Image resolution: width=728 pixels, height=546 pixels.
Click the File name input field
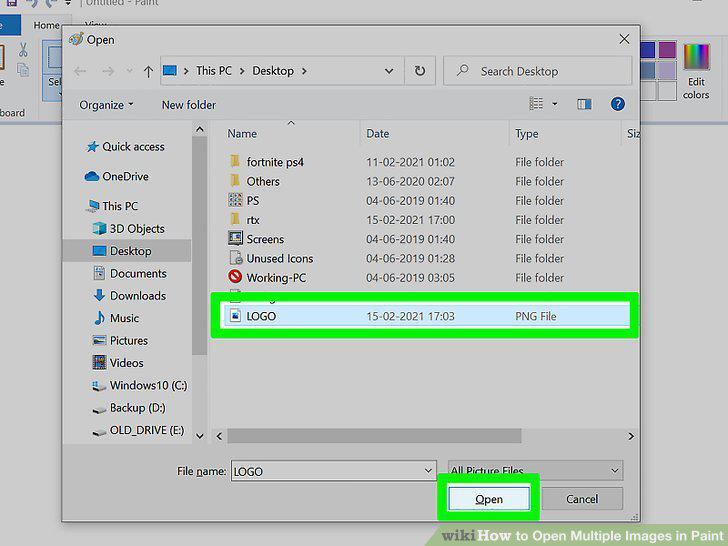point(333,471)
